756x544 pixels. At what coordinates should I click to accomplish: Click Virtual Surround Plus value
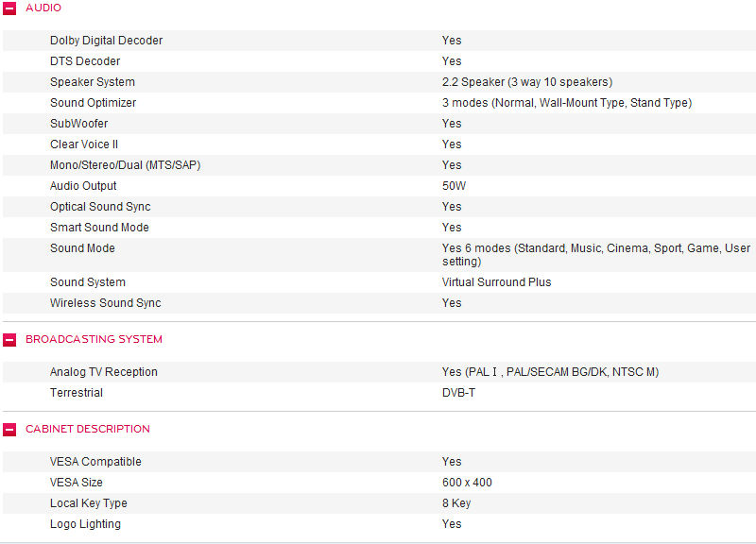[497, 281]
